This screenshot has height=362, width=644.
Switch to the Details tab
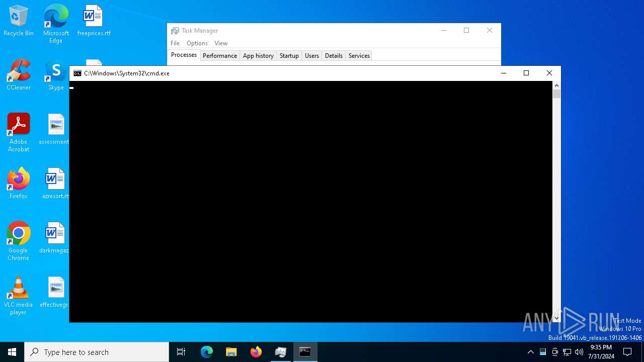click(334, 56)
